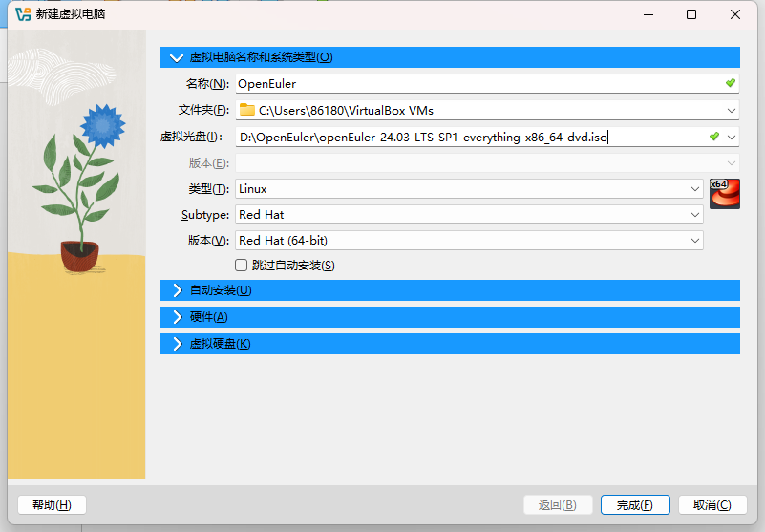765x532 pixels.
Task: Expand the 自动安装 section
Action: click(x=450, y=290)
